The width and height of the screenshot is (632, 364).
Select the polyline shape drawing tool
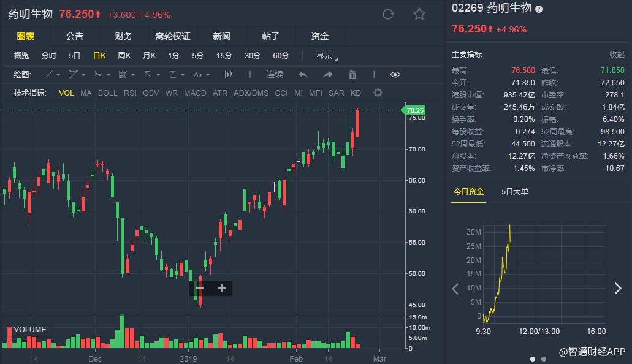[74, 75]
